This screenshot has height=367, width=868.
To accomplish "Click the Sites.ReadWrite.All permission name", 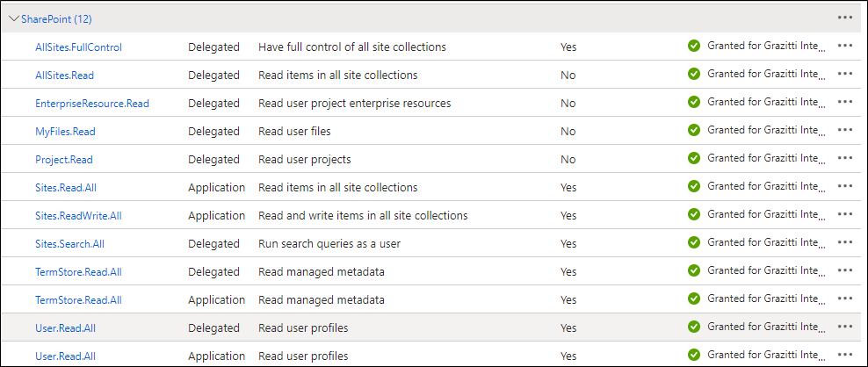I will [78, 216].
